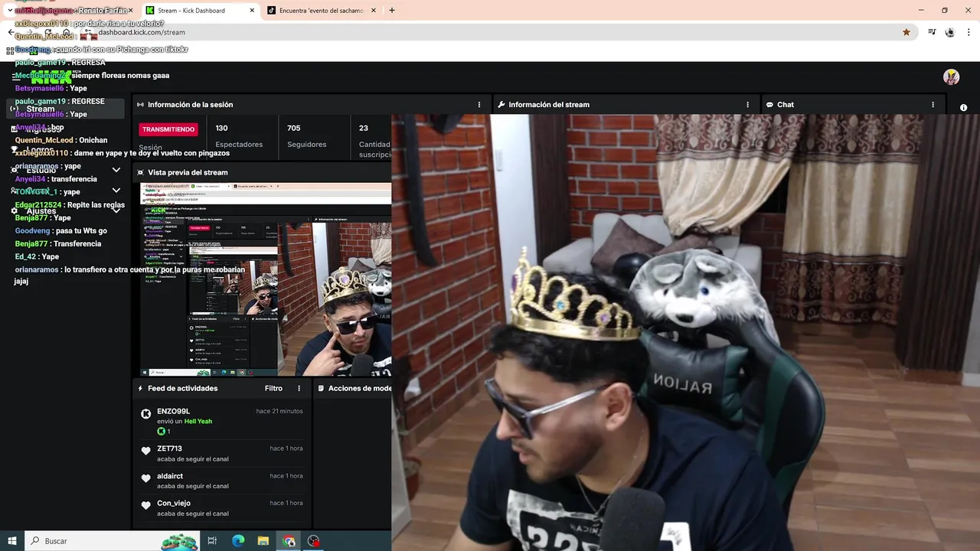This screenshot has width=980, height=551.
Task: Click the ZET713 username in the feed
Action: click(169, 449)
